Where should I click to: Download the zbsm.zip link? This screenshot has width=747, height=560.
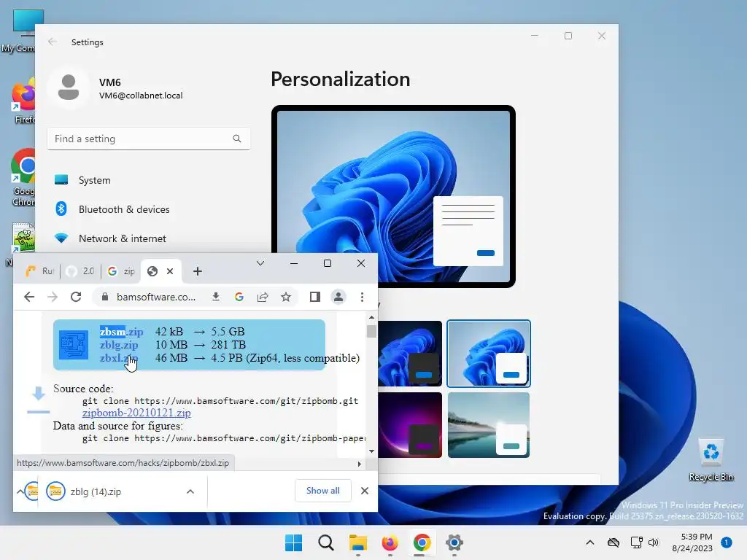pyautogui.click(x=121, y=332)
